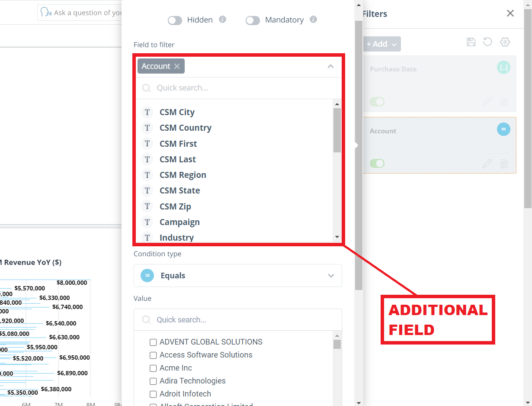Collapse the Field to filter dropdown
The height and width of the screenshot is (406, 532).
click(330, 66)
